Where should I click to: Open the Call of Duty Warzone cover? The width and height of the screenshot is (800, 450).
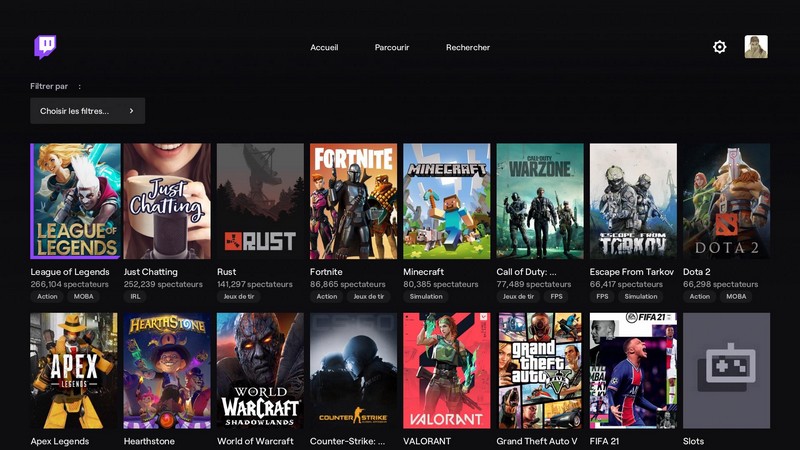click(x=540, y=201)
